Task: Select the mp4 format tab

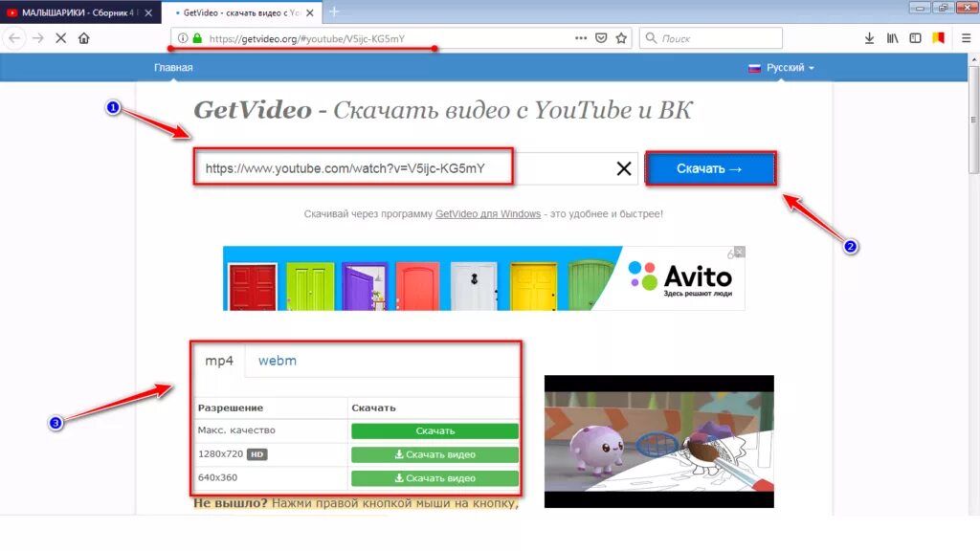Action: coord(219,361)
